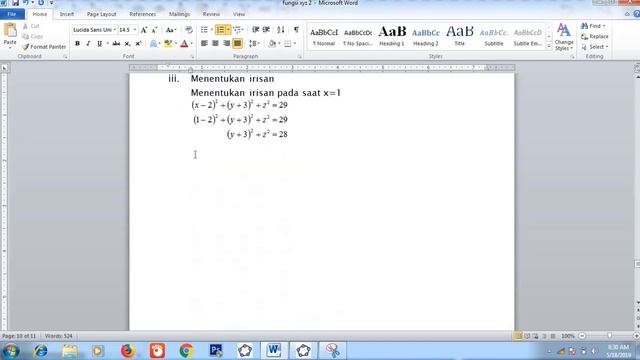Activate the Format Painter
The height and width of the screenshot is (360, 640).
point(44,47)
